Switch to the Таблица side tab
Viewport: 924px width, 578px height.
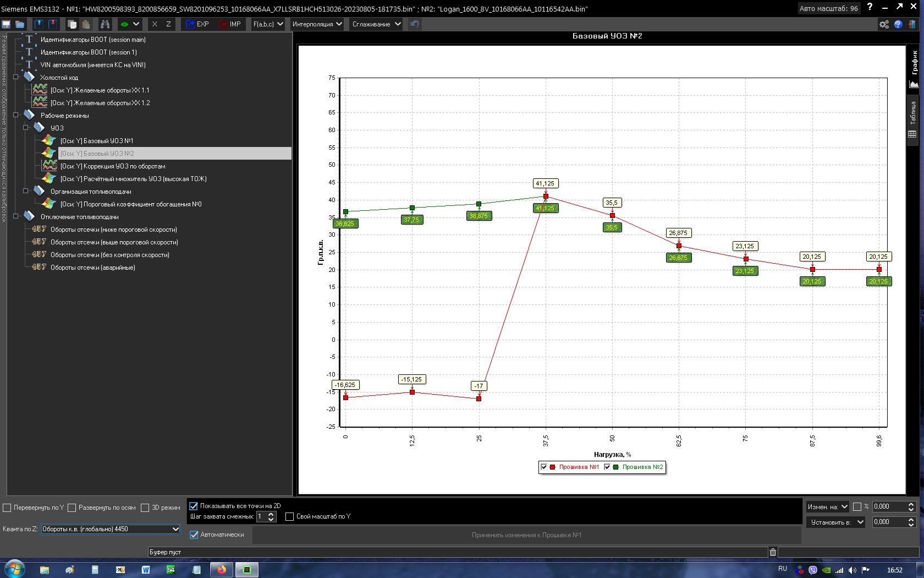pyautogui.click(x=913, y=119)
